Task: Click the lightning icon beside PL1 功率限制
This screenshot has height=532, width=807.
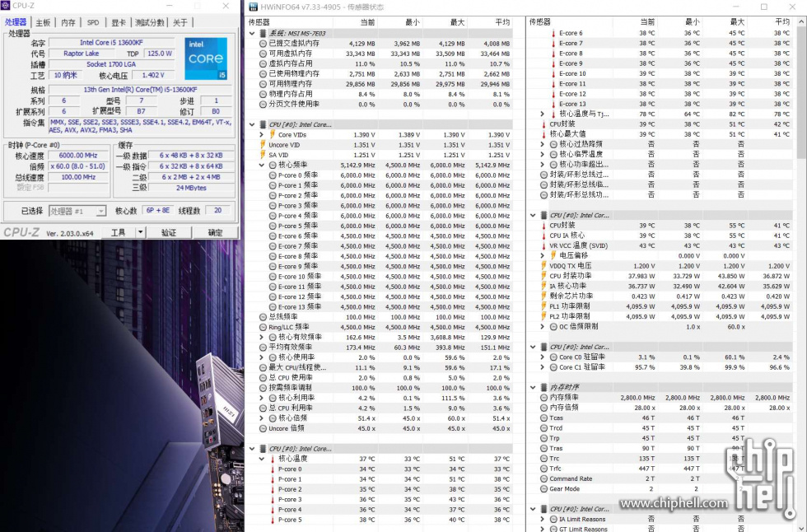Action: [544, 306]
